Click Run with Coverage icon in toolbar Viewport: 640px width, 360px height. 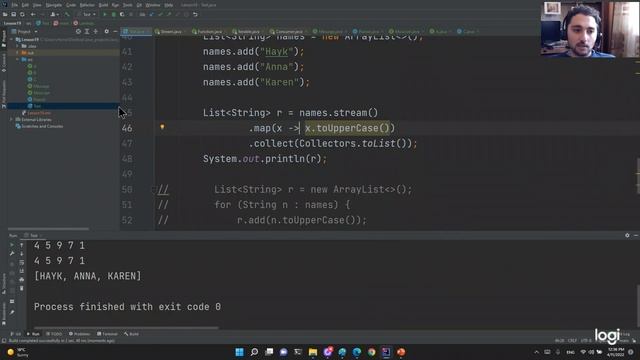coord(122,14)
